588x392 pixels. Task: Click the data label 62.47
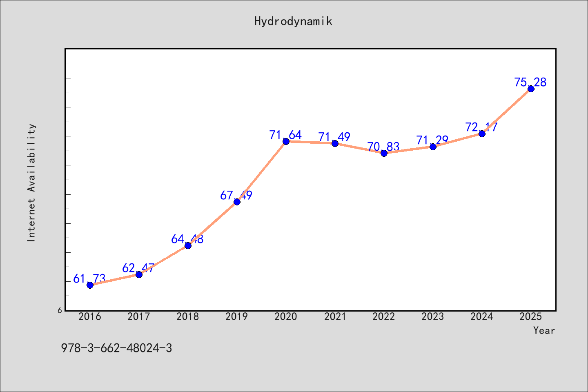tap(138, 268)
